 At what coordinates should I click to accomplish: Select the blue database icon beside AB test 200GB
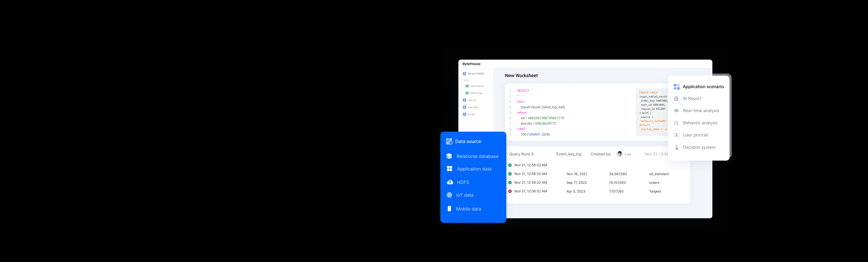[464, 73]
